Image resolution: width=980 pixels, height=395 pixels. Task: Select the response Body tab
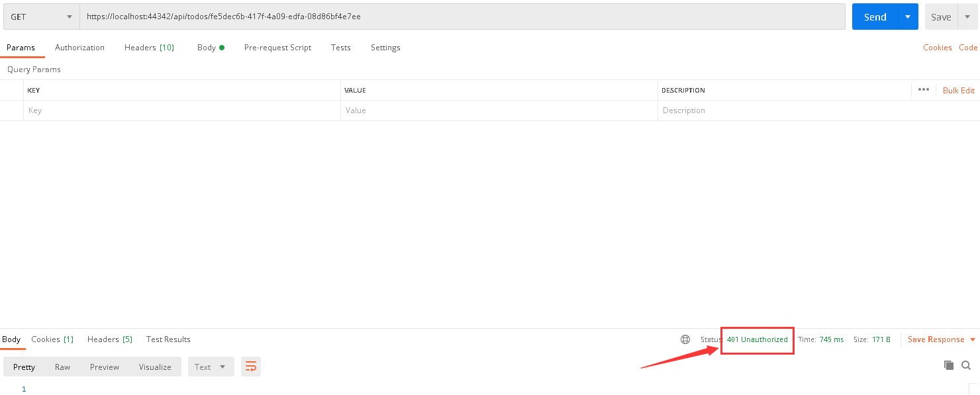click(11, 339)
